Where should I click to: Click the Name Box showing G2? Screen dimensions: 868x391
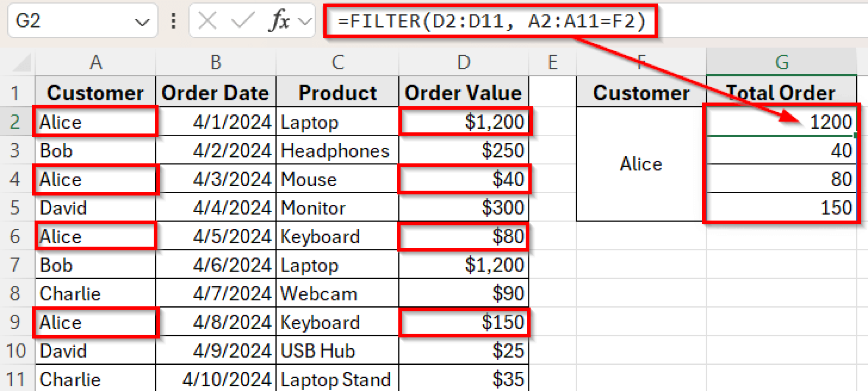tap(64, 20)
